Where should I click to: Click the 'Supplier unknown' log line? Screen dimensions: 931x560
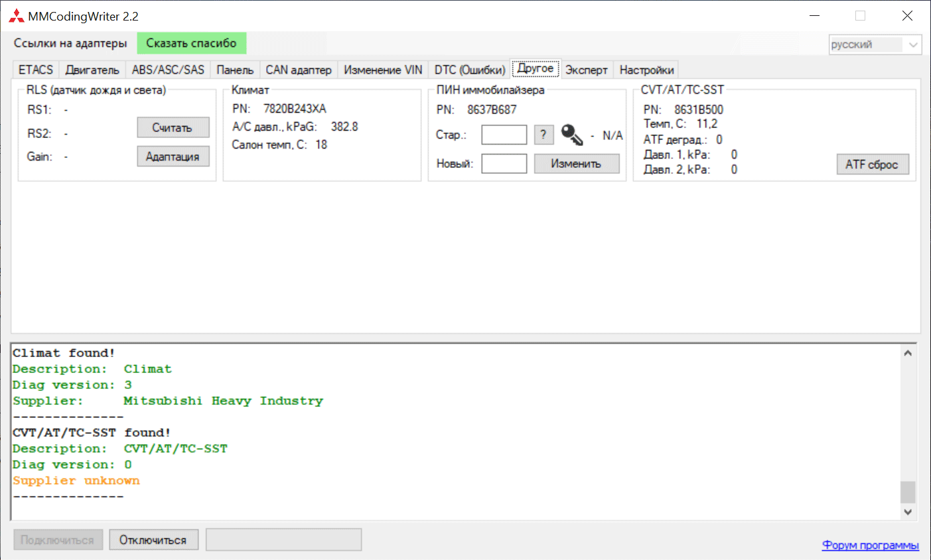click(x=76, y=480)
